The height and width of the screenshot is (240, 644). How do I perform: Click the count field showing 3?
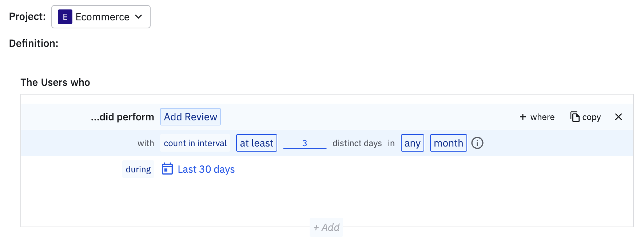point(305,143)
